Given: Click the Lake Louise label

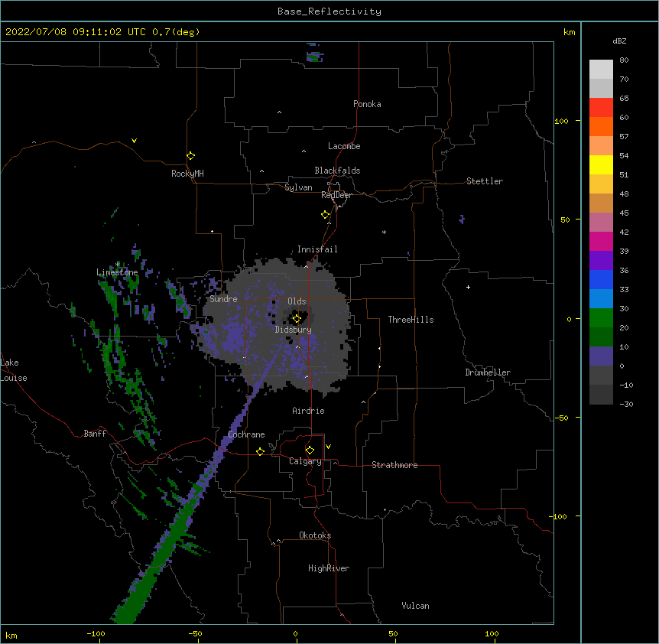Looking at the screenshot, I should pos(14,370).
